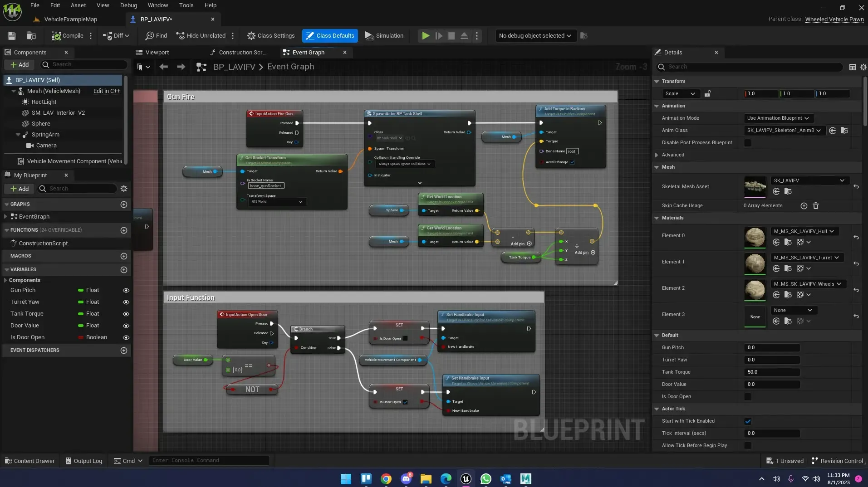
Task: Click the Class Settings button
Action: (271, 36)
